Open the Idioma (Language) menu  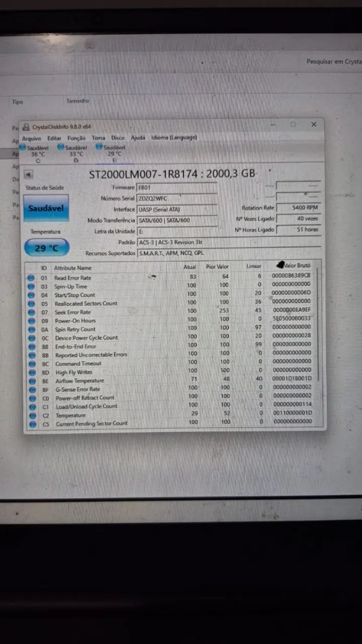pos(174,137)
